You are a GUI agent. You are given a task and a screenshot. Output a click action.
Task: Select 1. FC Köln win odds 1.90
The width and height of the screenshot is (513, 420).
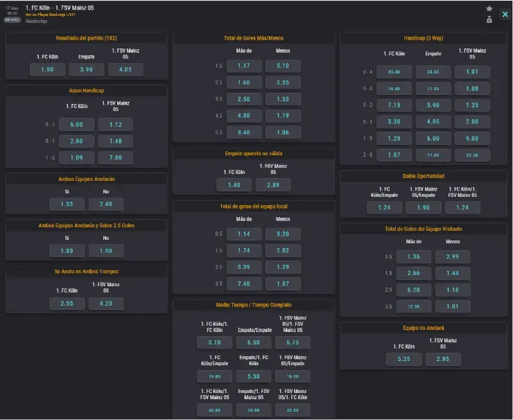(x=47, y=69)
